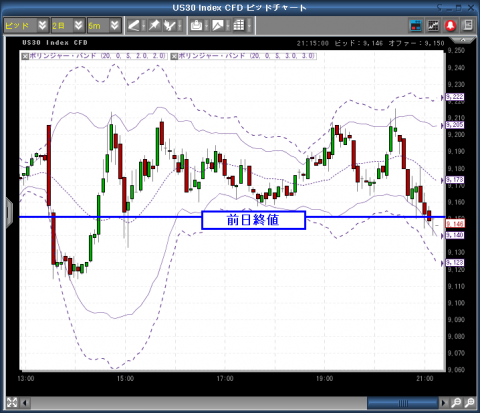Click the 15:00 time axis label
The width and height of the screenshot is (480, 413).
pyautogui.click(x=125, y=379)
